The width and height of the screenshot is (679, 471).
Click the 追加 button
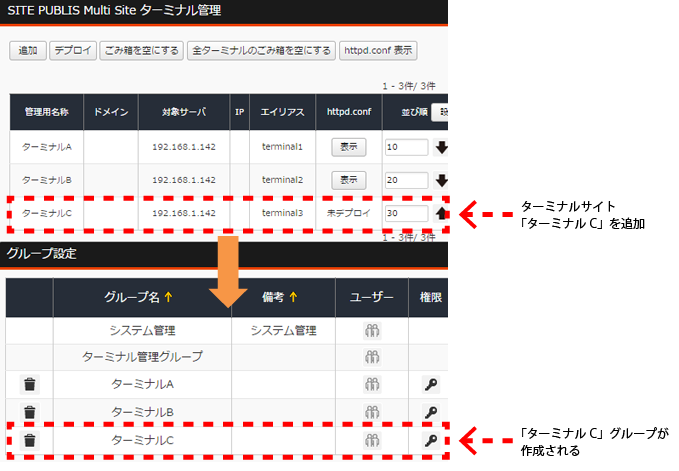[x=28, y=51]
